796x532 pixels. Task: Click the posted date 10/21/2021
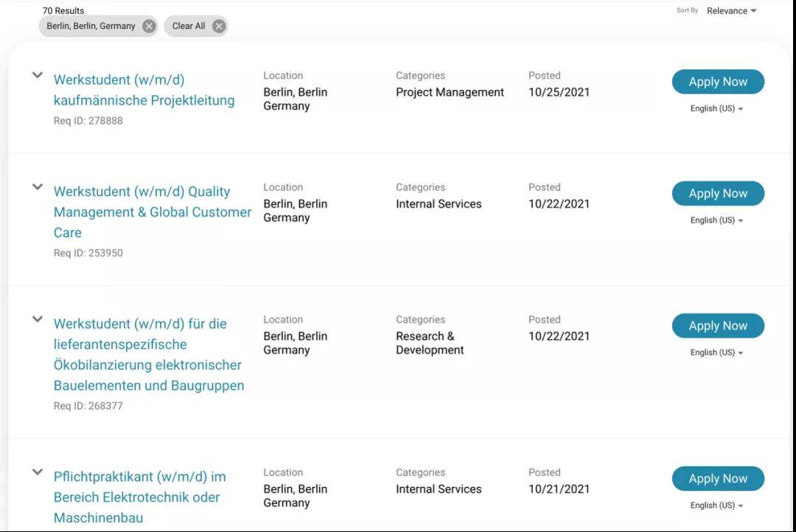559,489
